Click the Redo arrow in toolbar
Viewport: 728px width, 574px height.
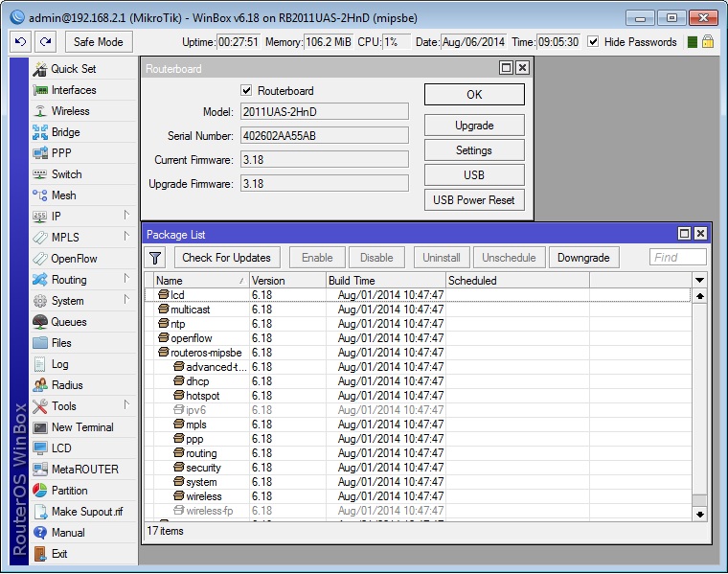click(46, 42)
